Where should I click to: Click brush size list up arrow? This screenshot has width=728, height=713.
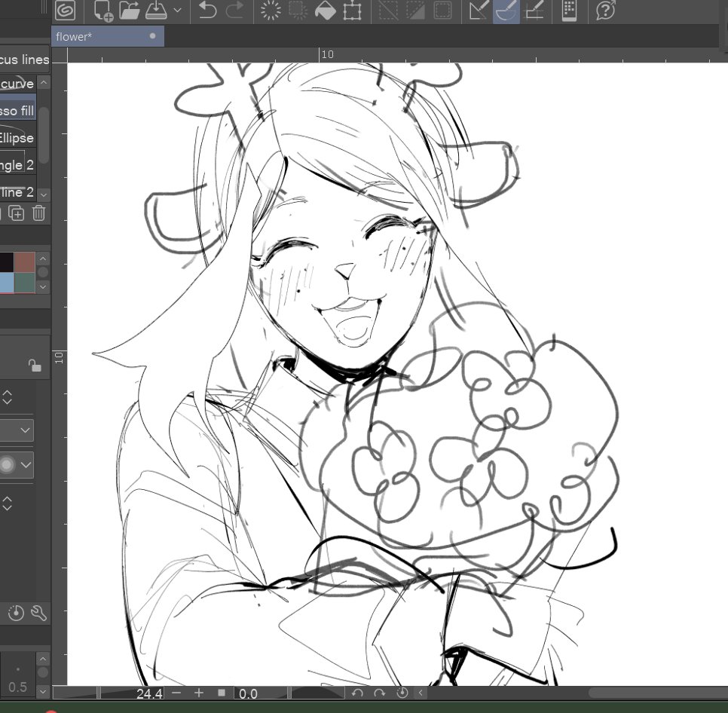(x=43, y=659)
